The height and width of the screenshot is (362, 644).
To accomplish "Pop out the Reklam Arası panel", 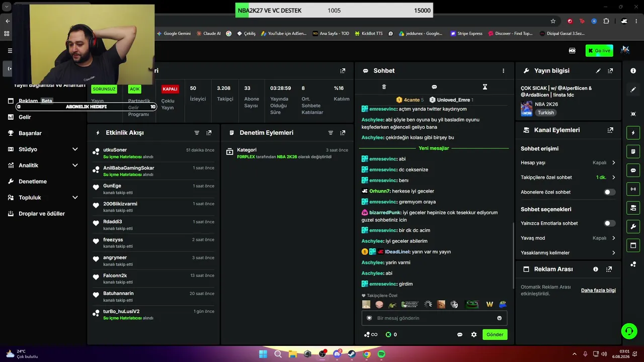I will coord(609,269).
